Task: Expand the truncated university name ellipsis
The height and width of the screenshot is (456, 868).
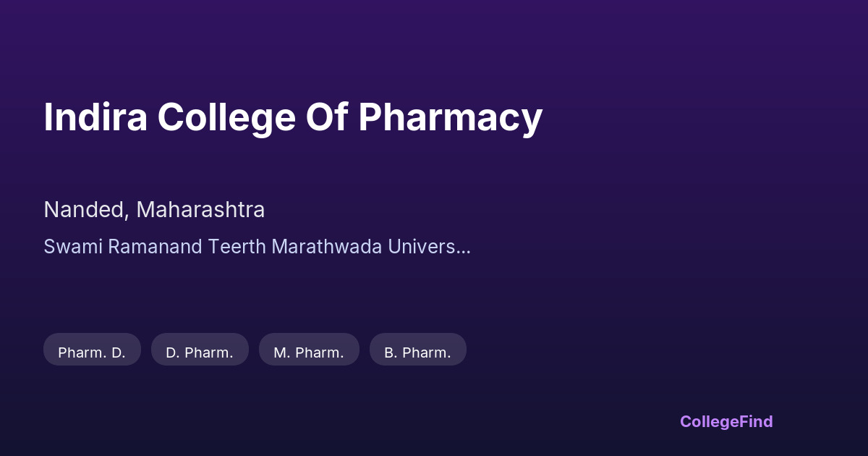Action: click(464, 247)
